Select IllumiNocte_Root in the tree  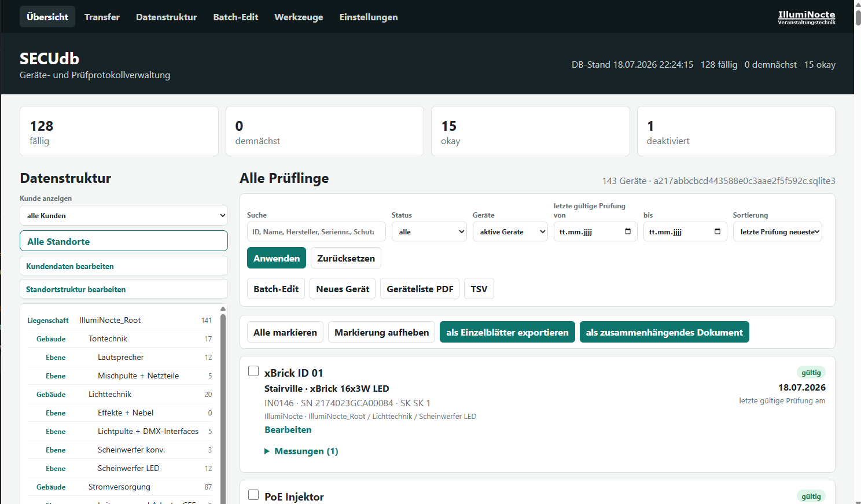120,320
